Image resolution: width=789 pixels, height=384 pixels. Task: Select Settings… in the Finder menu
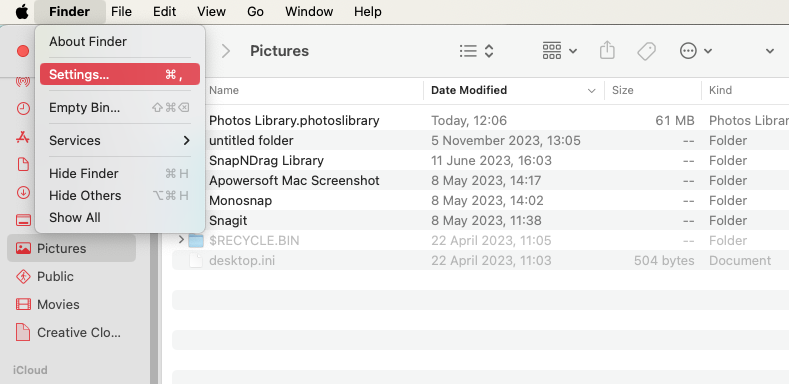coord(120,74)
